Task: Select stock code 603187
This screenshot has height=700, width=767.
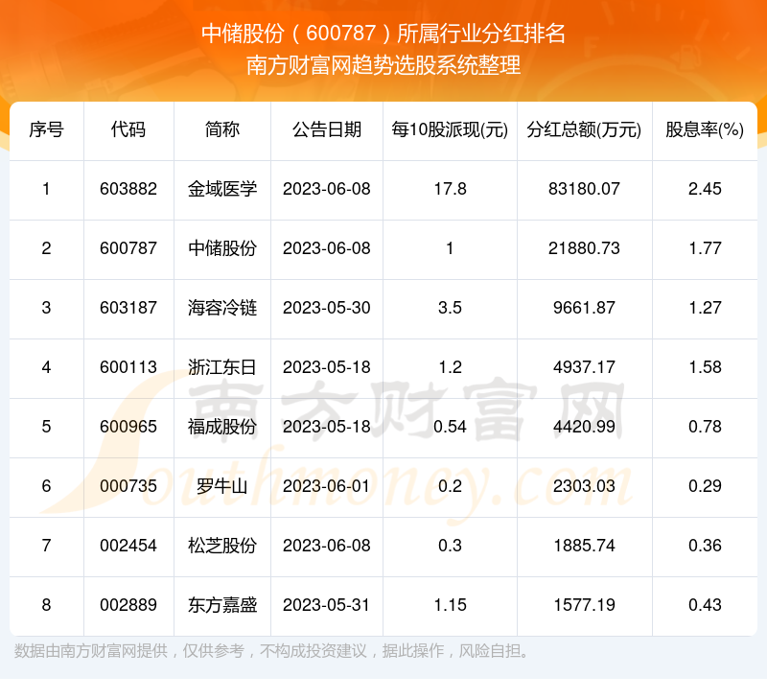Action: click(128, 308)
